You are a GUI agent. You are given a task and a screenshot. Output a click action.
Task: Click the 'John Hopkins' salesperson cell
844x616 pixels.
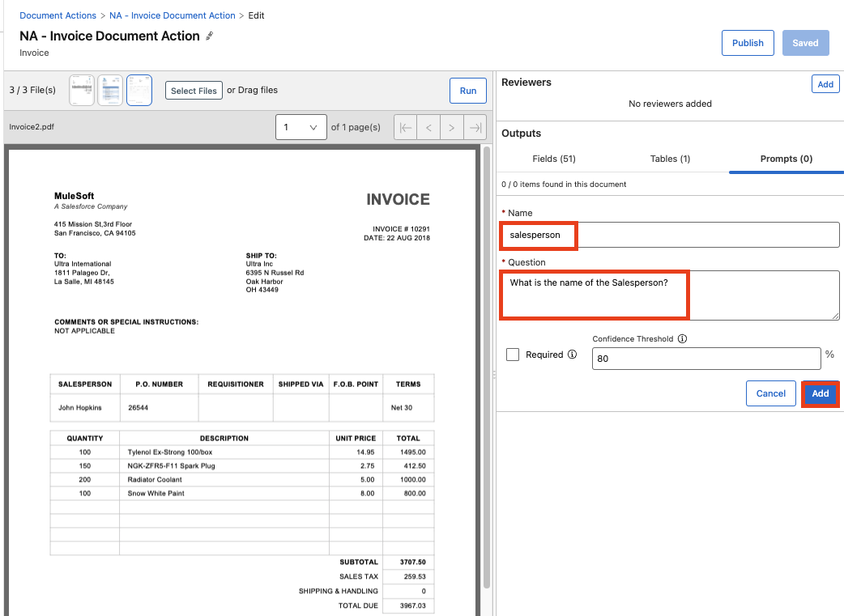click(79, 408)
